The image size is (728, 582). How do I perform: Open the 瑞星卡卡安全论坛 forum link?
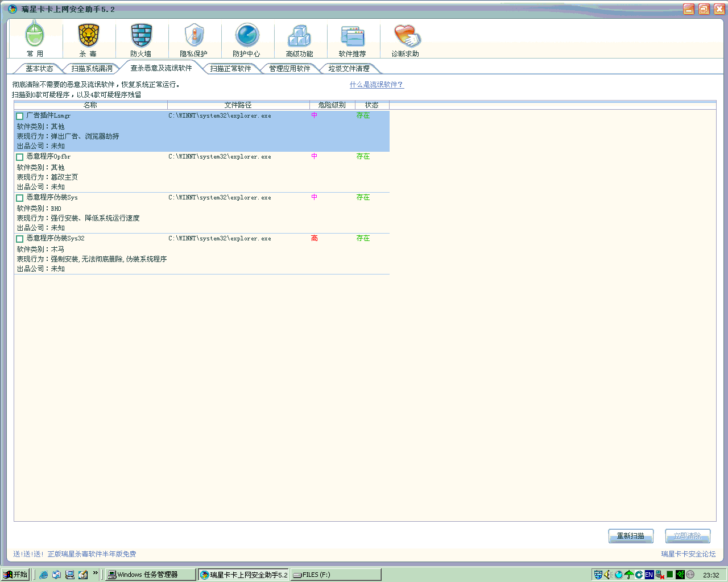click(688, 554)
